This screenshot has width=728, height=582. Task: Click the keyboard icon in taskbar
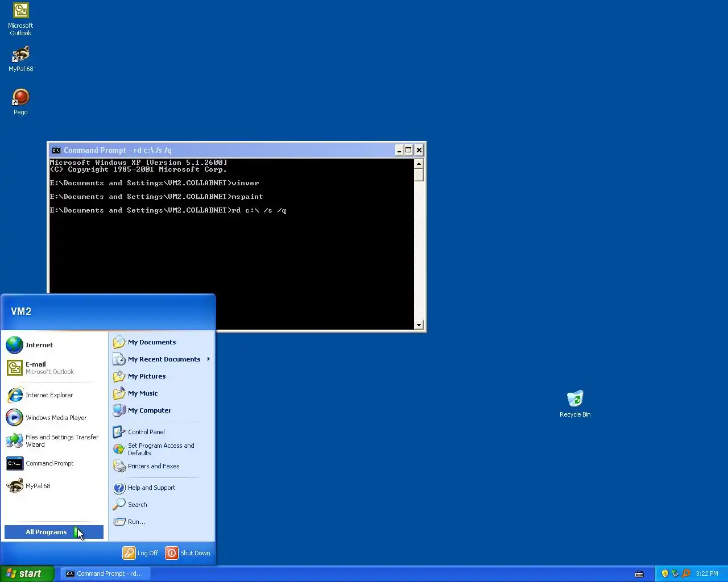pos(639,573)
